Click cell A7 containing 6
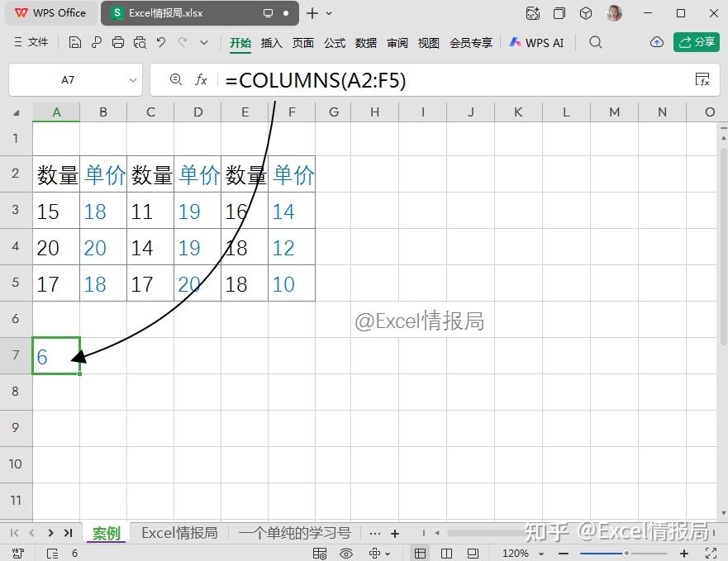Viewport: 728px width, 561px height. pyautogui.click(x=56, y=356)
